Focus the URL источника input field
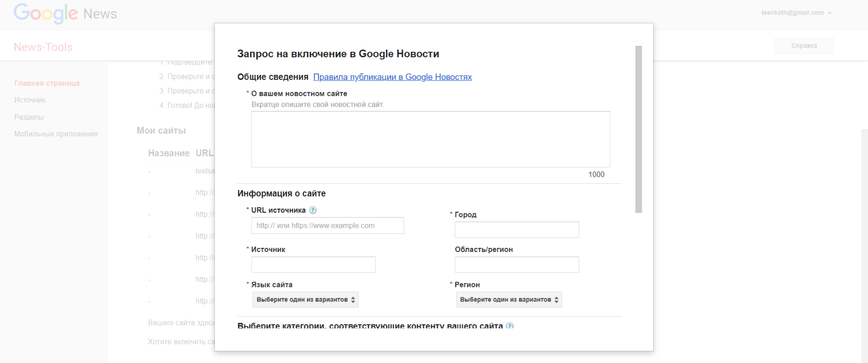 click(328, 226)
